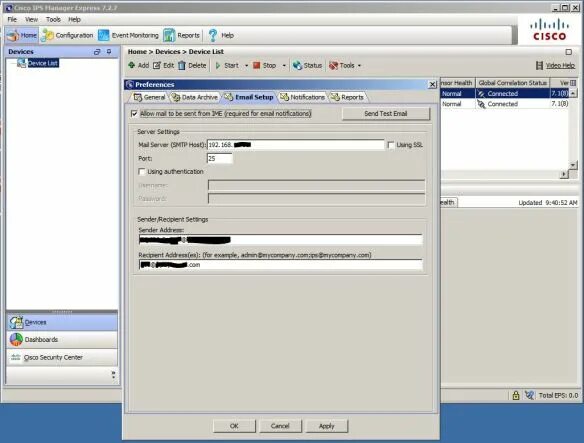Open Event Monitoring view
Image resolution: width=584 pixels, height=443 pixels.
tap(128, 35)
